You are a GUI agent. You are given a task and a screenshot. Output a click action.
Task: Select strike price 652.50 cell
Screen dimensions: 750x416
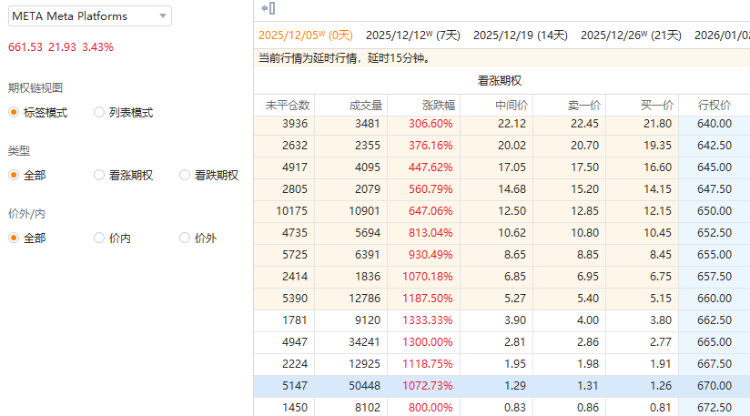714,233
